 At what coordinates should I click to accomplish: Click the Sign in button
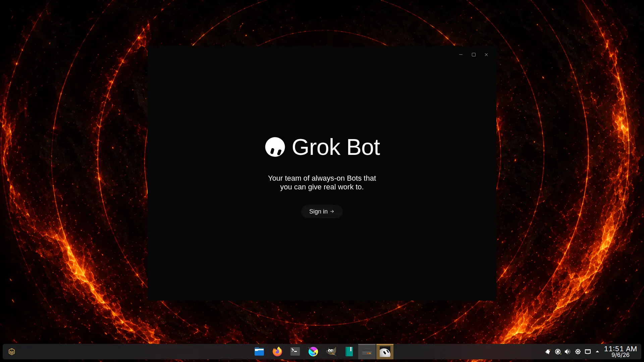pos(322,212)
